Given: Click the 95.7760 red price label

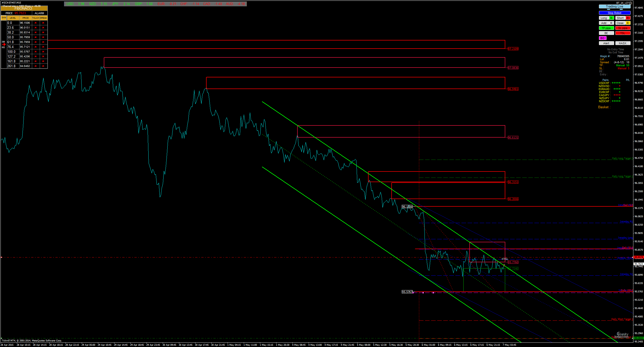Looking at the screenshot, I should tap(513, 262).
